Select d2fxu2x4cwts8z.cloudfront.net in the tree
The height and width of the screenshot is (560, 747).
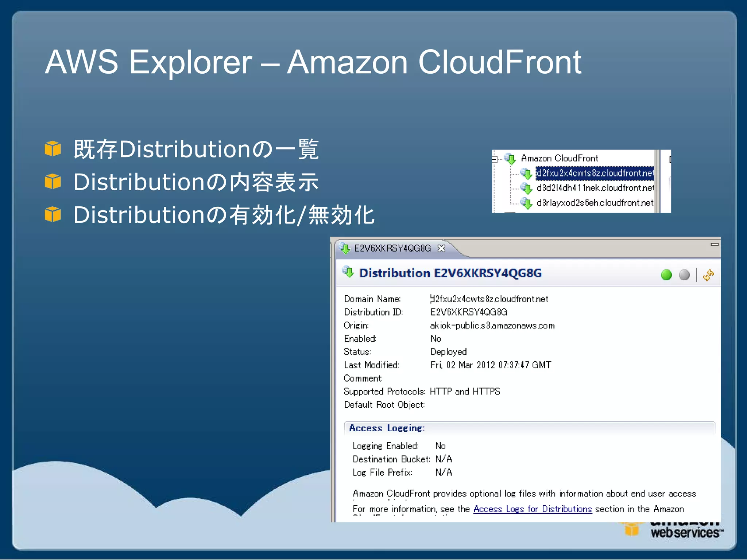tap(595, 173)
